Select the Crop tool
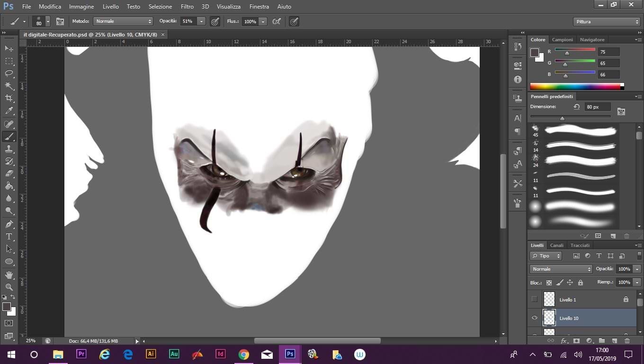The height and width of the screenshot is (364, 644). [x=9, y=98]
